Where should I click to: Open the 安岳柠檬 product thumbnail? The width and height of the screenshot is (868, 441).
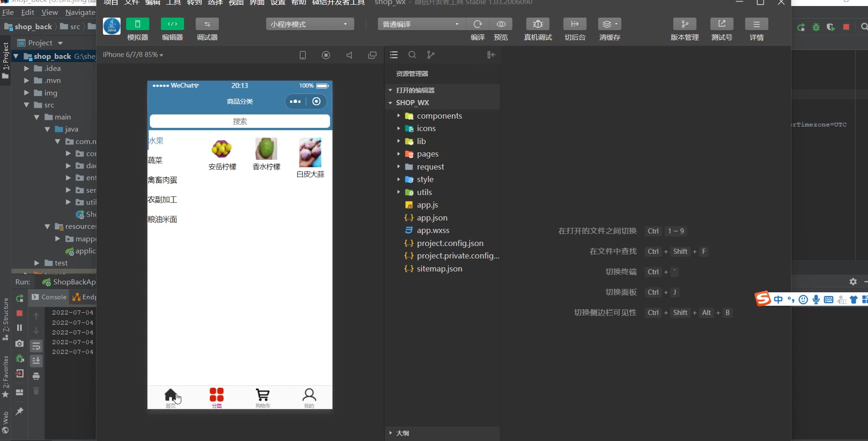click(x=222, y=149)
